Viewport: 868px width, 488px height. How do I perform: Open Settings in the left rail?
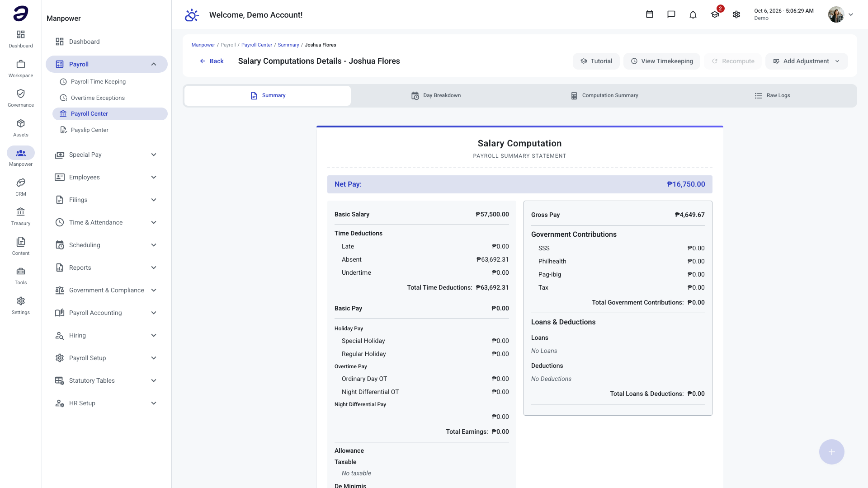21,305
